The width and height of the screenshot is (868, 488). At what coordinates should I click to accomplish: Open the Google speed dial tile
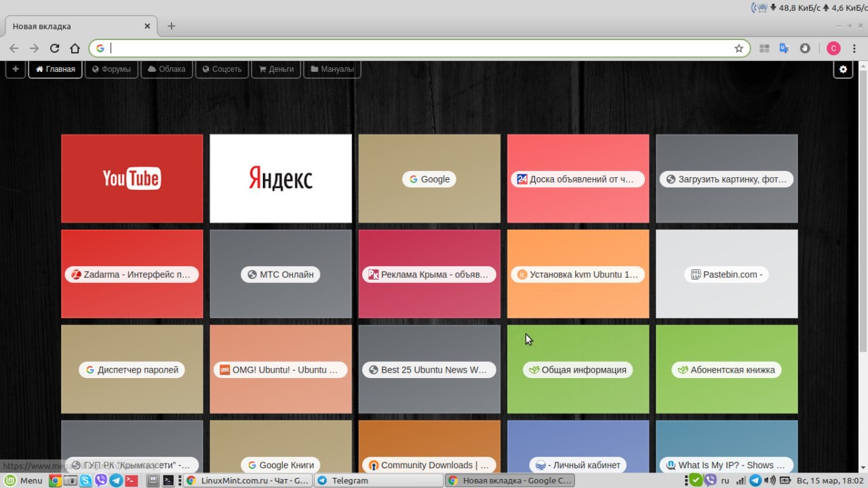click(429, 179)
